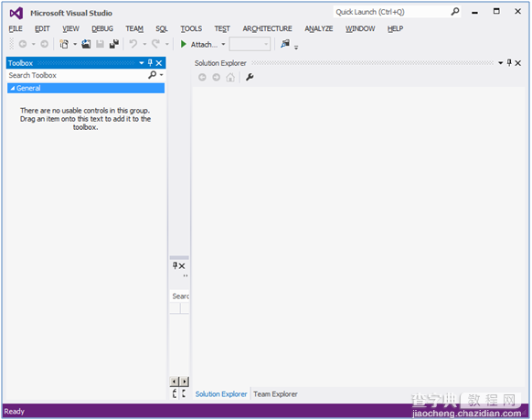Open the New Project dropdown arrow
This screenshot has width=532, height=420.
click(75, 44)
